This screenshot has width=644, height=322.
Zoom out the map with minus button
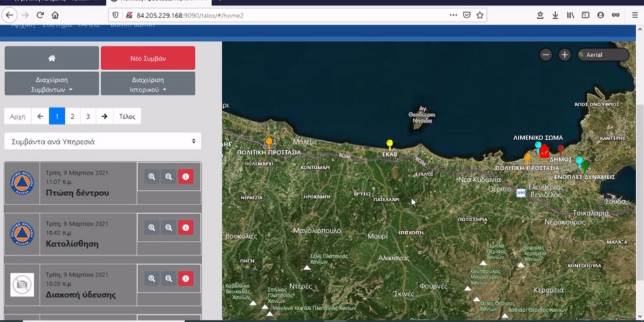coord(546,55)
